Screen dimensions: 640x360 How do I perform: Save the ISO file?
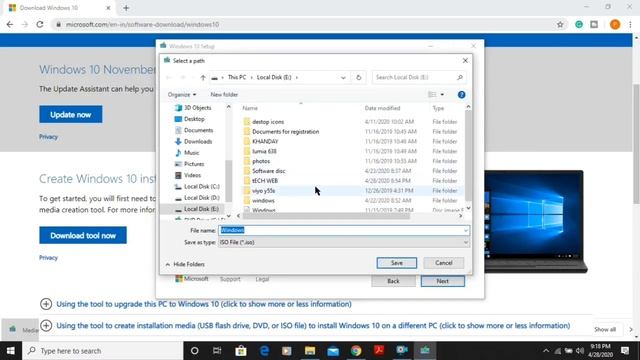coord(397,263)
